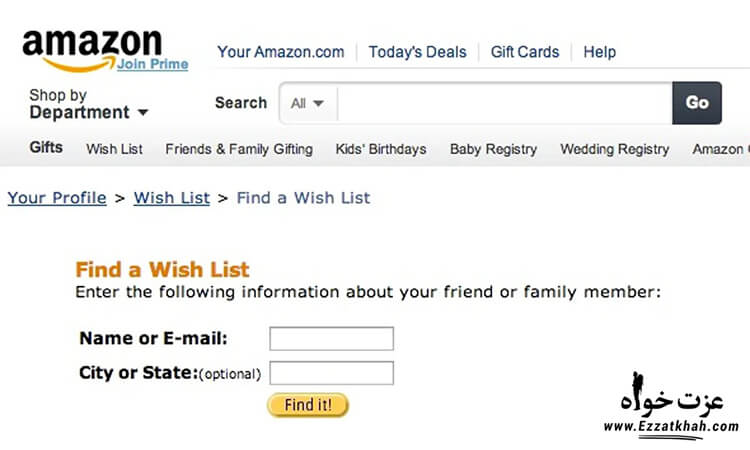Open Friends & Family Gifting

tap(239, 149)
